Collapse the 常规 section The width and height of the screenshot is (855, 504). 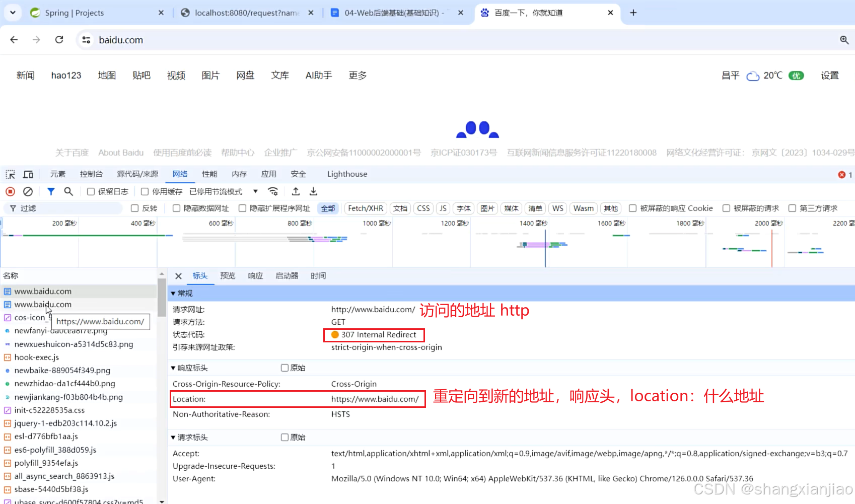173,294
